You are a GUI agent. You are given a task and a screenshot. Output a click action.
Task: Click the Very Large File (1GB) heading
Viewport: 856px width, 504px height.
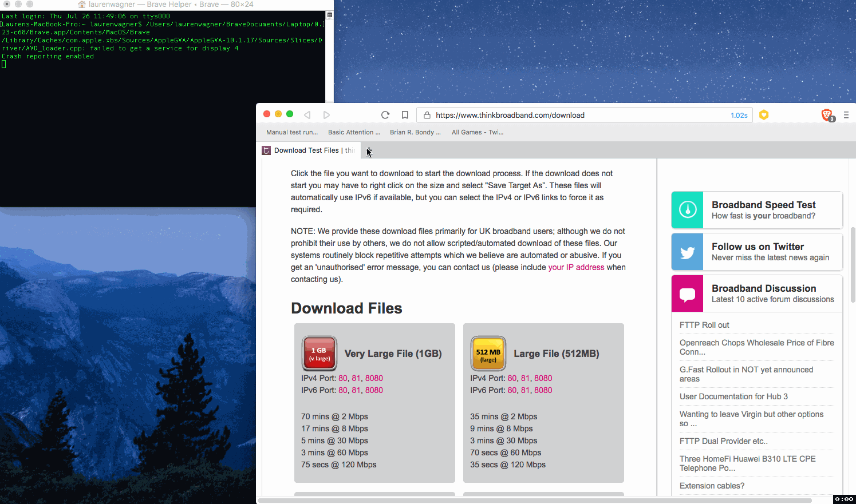click(x=393, y=354)
